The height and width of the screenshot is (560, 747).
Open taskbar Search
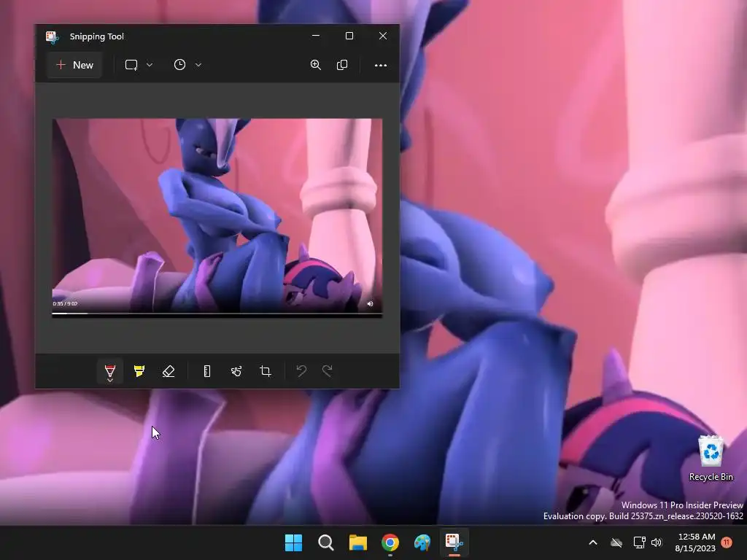pyautogui.click(x=326, y=542)
